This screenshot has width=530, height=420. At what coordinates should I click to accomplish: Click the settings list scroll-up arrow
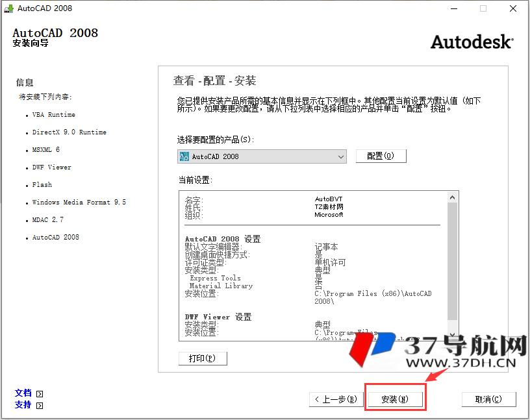click(x=453, y=196)
